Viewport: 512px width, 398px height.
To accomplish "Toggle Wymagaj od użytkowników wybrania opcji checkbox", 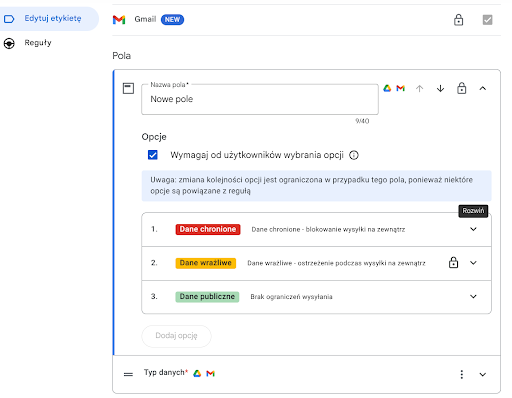I will (x=153, y=155).
